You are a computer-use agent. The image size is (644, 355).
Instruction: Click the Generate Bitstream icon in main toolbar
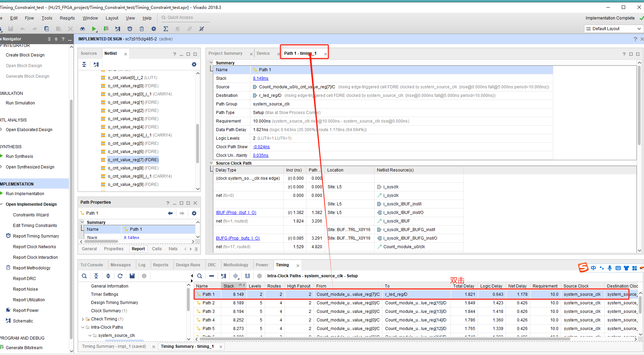[106, 29]
